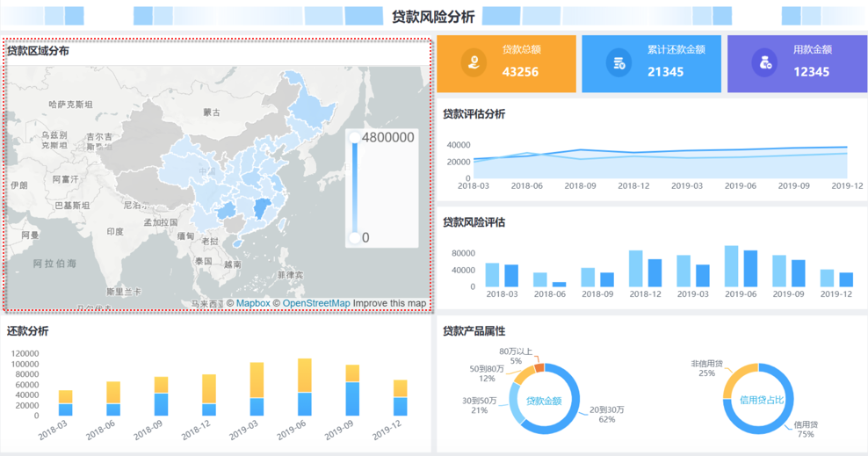Click the blue track of the map legend slider
Viewport: 868px width, 456px height.
[x=355, y=187]
